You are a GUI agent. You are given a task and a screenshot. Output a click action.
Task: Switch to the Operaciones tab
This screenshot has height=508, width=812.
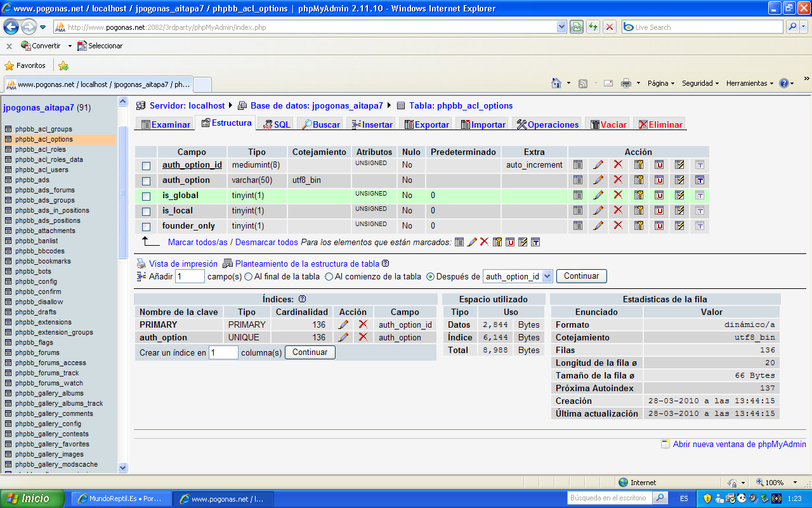tap(547, 124)
